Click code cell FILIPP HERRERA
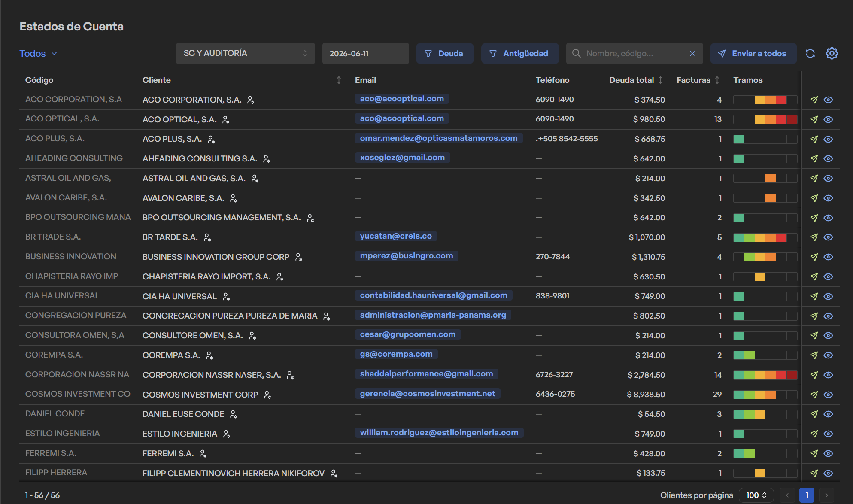 [56, 472]
